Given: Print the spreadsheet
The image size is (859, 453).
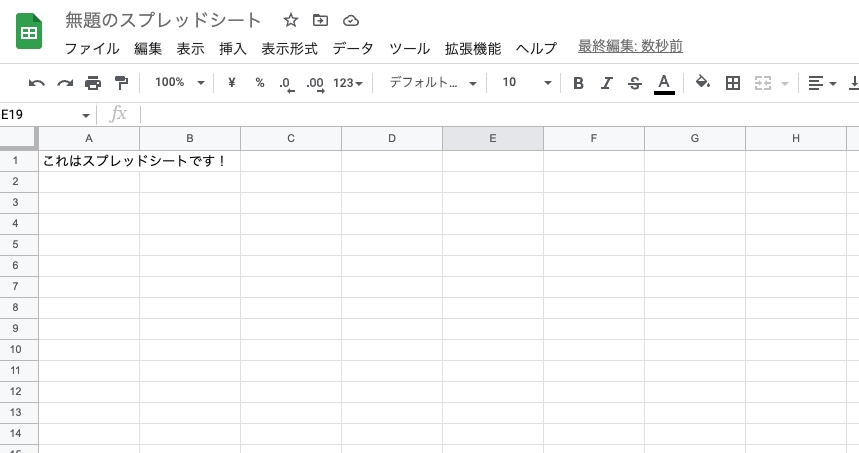Looking at the screenshot, I should [93, 83].
